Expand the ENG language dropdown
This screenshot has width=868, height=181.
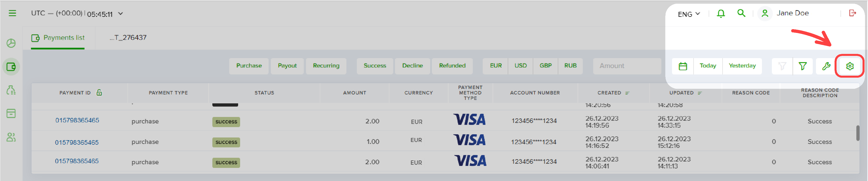tap(689, 14)
